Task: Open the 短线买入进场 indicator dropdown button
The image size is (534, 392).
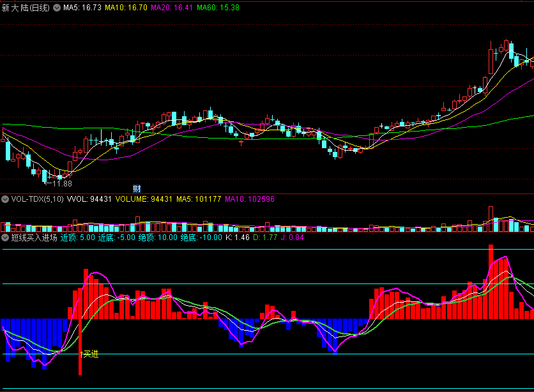Action: click(x=5, y=237)
